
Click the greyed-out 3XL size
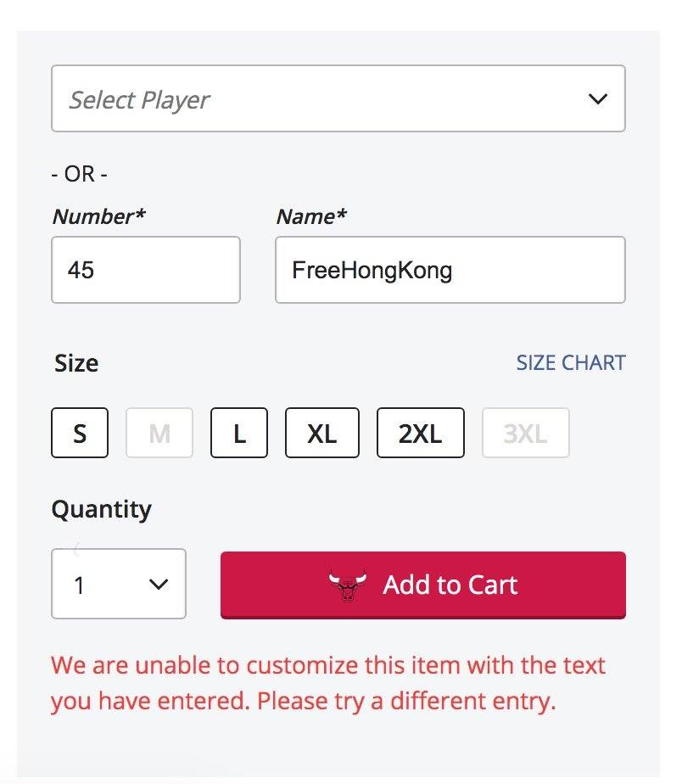coord(525,434)
